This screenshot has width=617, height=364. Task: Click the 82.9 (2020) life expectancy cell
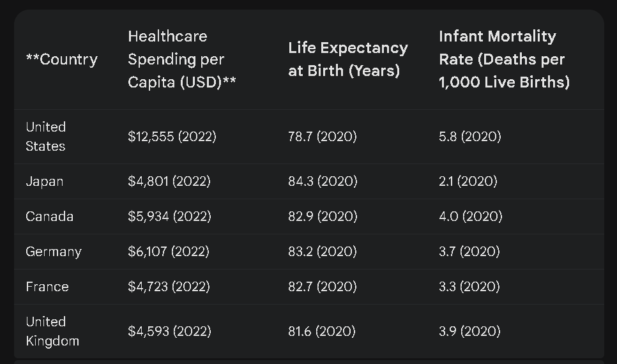pyautogui.click(x=323, y=216)
